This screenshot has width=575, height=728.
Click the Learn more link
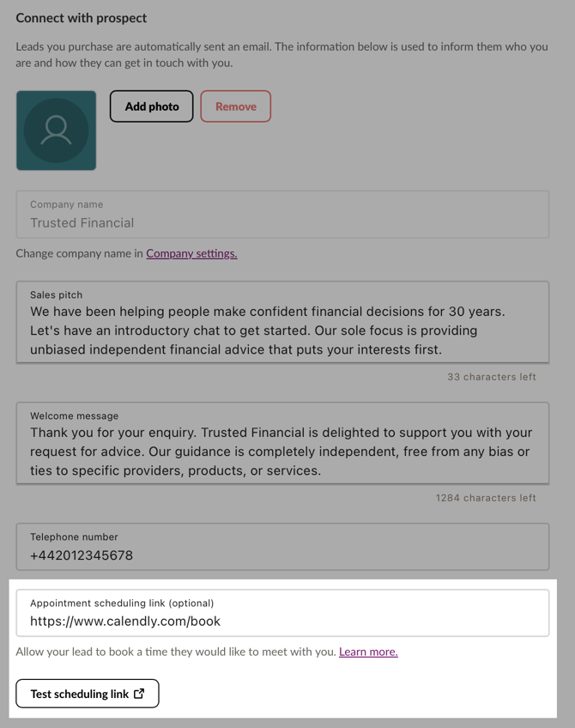pos(368,652)
